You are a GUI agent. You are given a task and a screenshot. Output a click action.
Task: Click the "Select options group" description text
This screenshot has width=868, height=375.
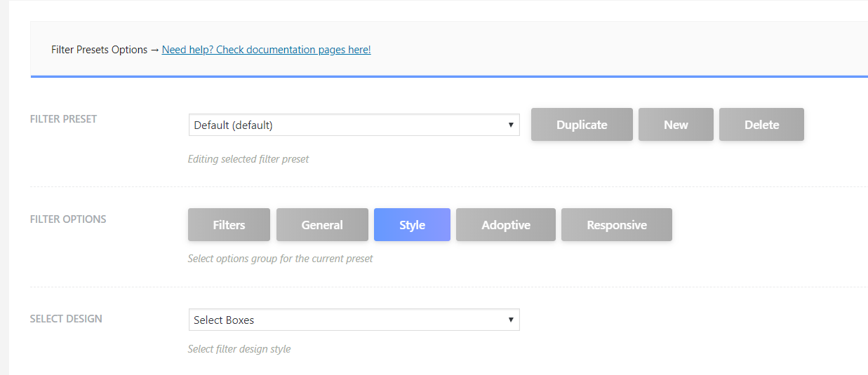[x=280, y=259]
